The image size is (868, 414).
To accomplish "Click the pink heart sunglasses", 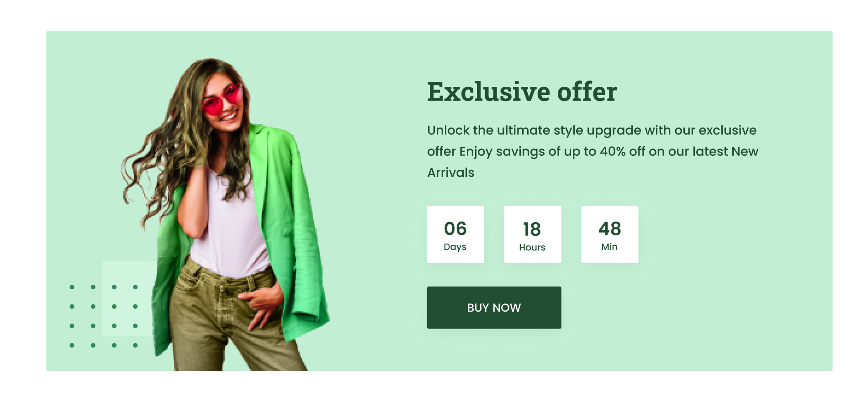I will (222, 99).
